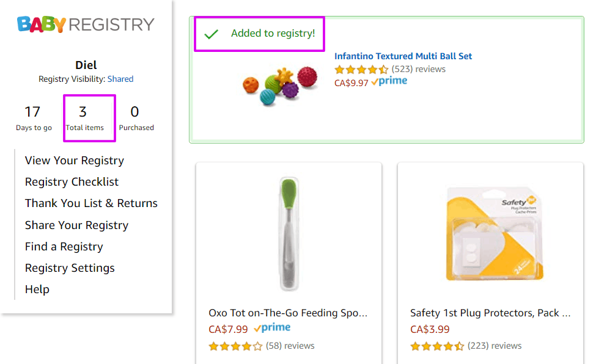Select Share Your Registry

pos(76,225)
